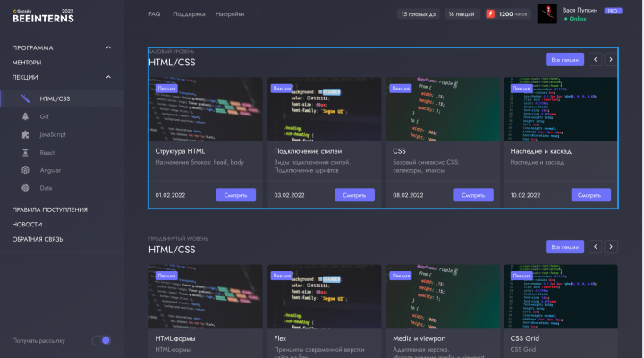644x358 pixels.
Task: Open the Структура HTML lecture thumbnail
Action: (x=206, y=109)
